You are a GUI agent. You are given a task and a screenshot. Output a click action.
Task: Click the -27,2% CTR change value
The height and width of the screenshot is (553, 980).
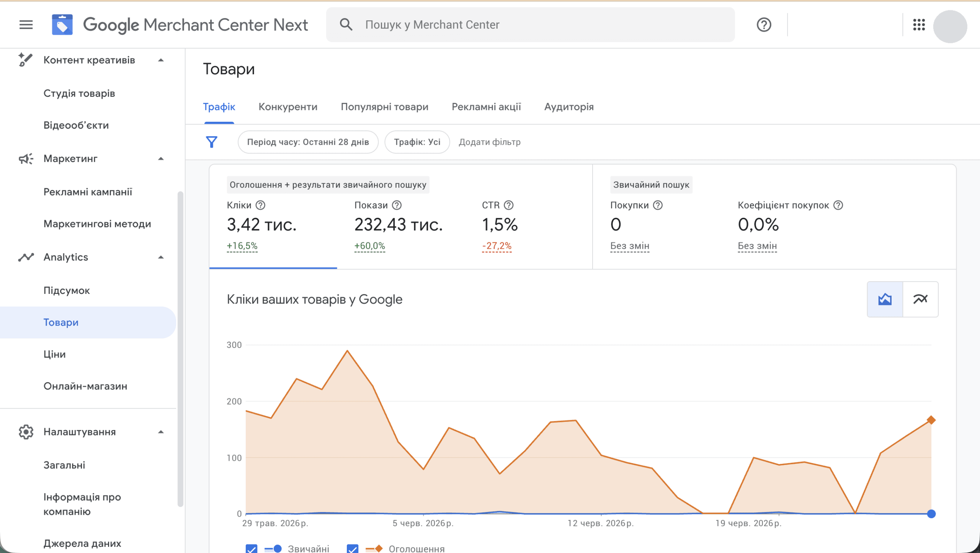497,246
